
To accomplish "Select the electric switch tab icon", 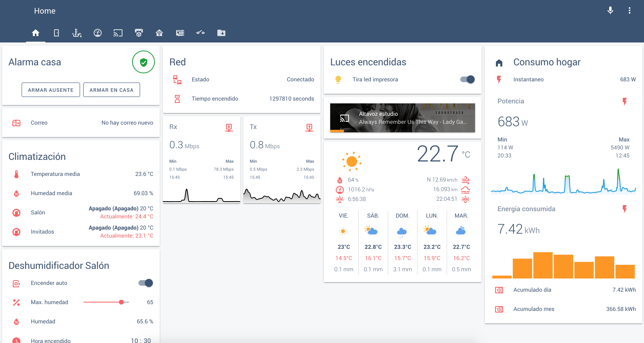I will point(201,33).
